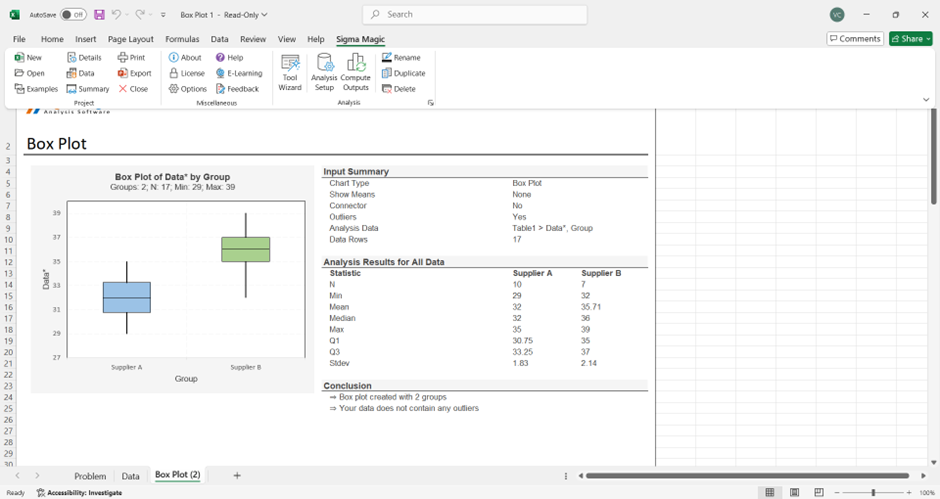This screenshot has width=940, height=499.
Task: Click the horizontal scrollbar thumb
Action: pyautogui.click(x=747, y=476)
